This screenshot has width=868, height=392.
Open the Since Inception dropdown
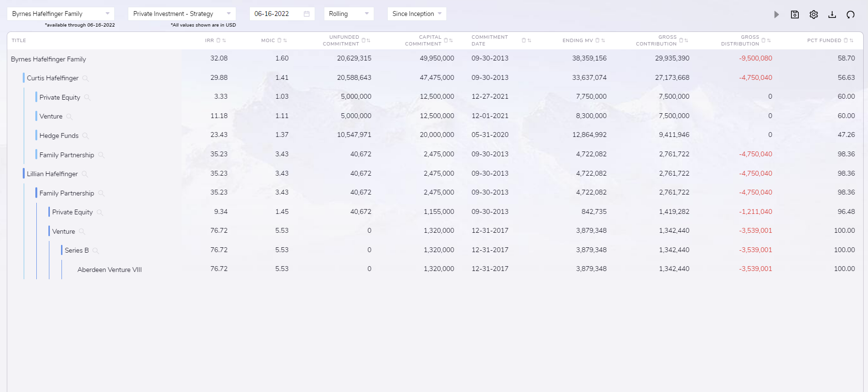point(417,14)
